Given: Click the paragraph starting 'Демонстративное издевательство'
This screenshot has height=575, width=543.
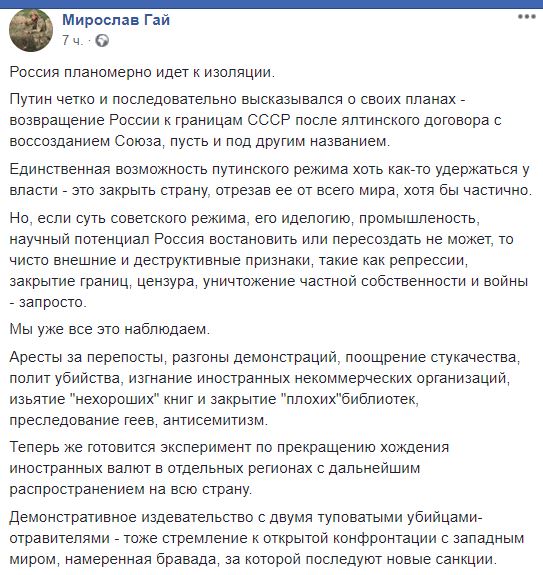Looking at the screenshot, I should pyautogui.click(x=267, y=538).
